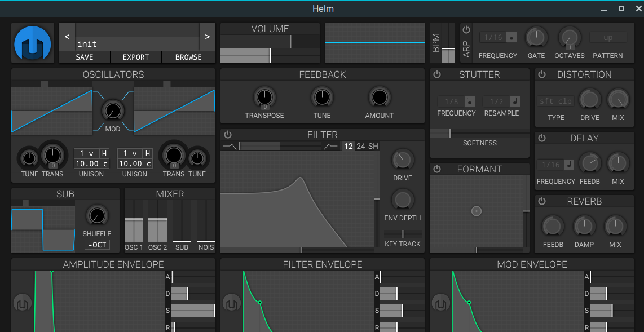Click the ARP OCTAVES knob
This screenshot has width=644, height=332.
(569, 37)
